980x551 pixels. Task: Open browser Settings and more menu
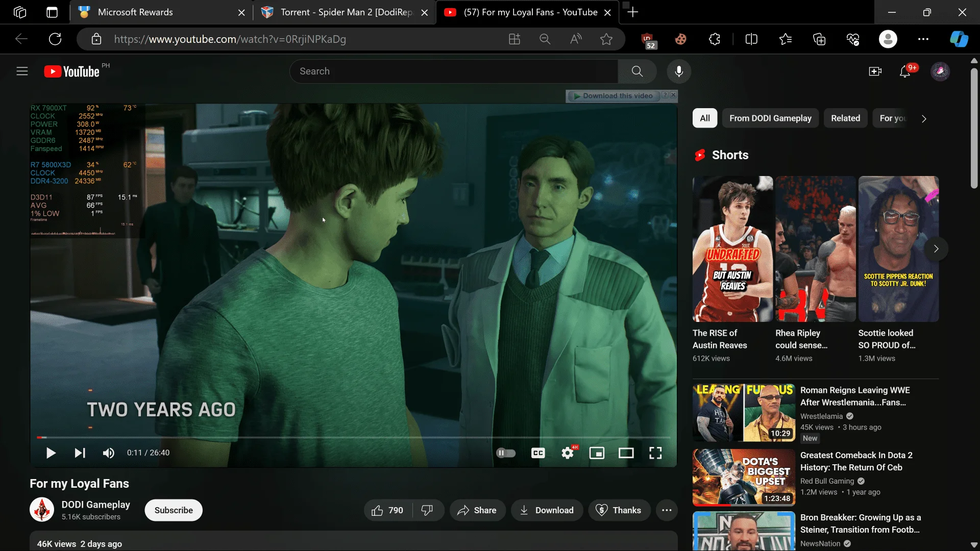[923, 39]
